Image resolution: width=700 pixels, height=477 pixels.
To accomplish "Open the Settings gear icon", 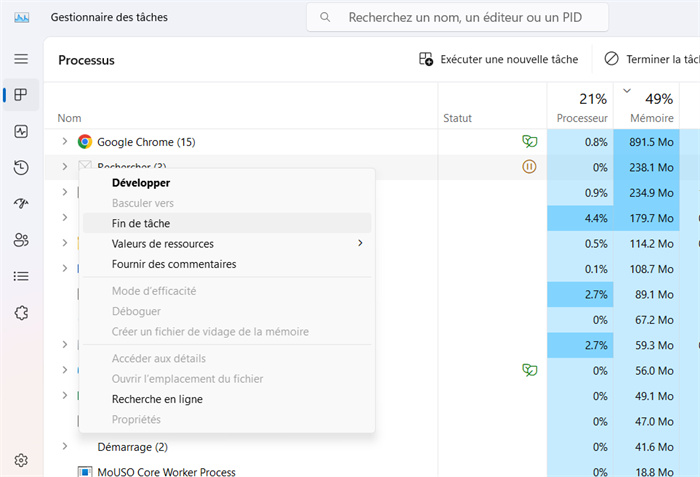I will 21,460.
